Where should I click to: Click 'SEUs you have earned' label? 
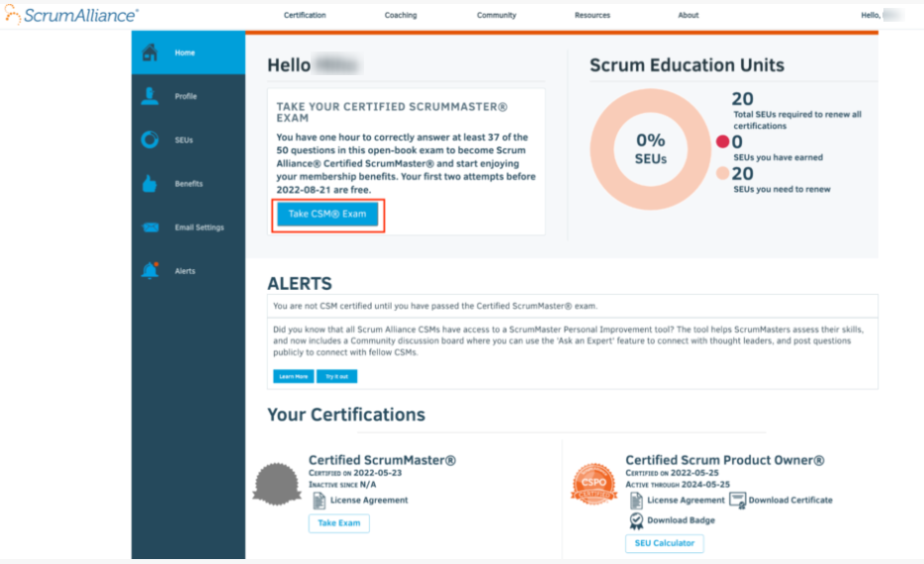(x=778, y=157)
